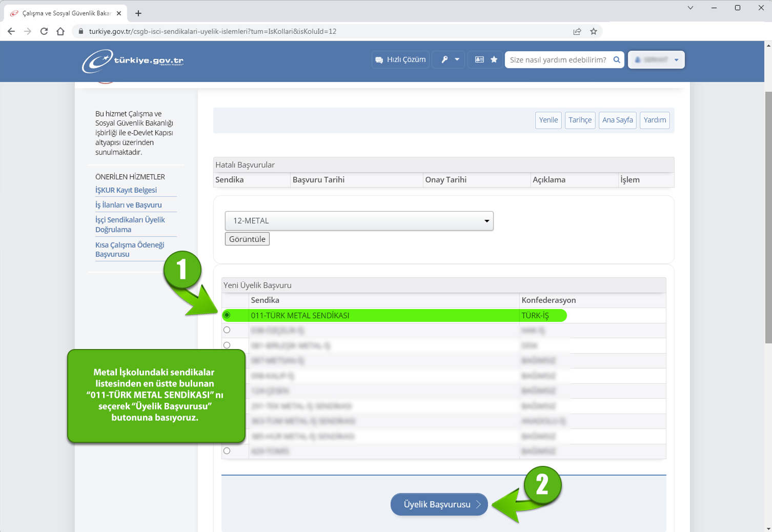Open a new browser tab with plus
The image size is (772, 532).
[138, 13]
